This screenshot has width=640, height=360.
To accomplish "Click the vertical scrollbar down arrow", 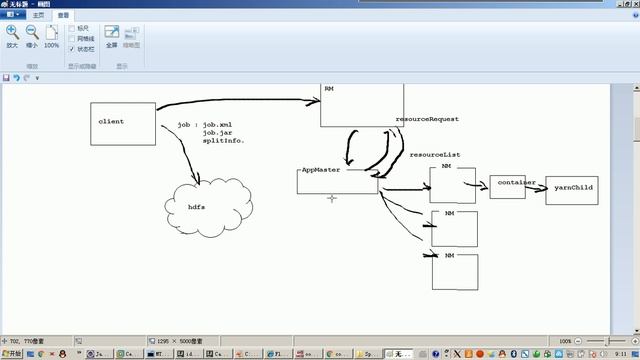I will pyautogui.click(x=636, y=331).
